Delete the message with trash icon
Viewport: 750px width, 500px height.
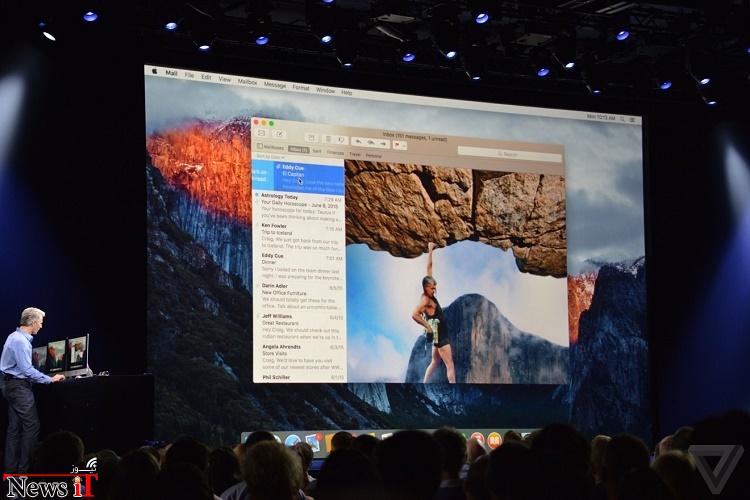[328, 139]
